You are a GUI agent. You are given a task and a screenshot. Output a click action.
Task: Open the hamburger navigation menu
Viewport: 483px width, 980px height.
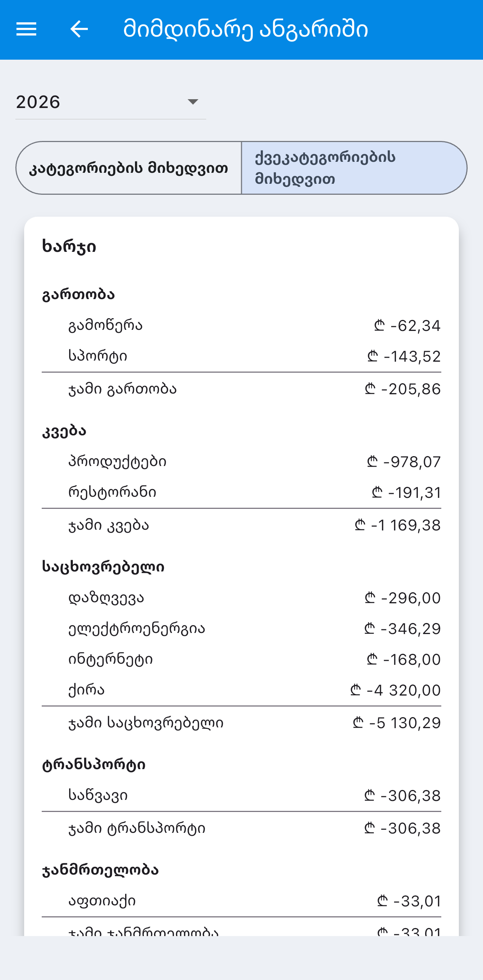pos(26,29)
